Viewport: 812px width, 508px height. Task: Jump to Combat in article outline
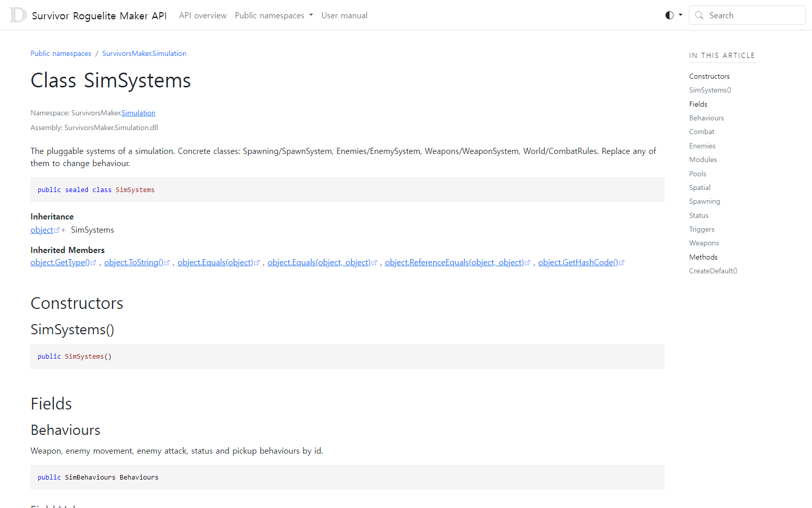pos(701,132)
